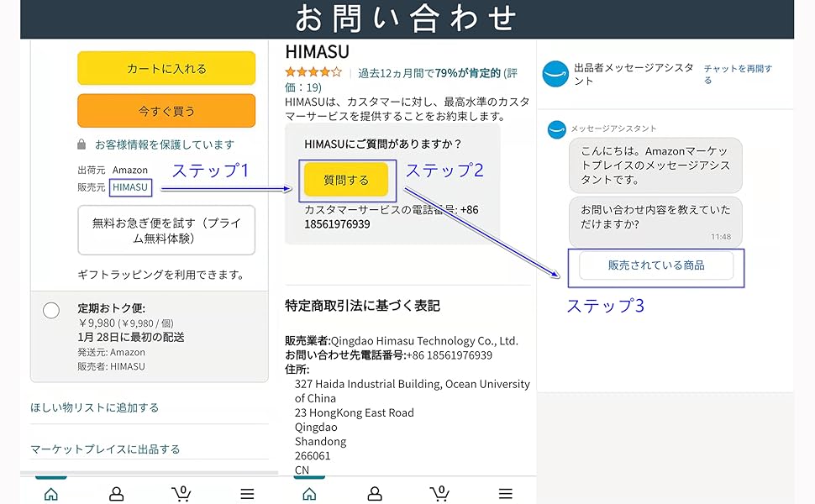Click こんにちは greeting chat bubble
This screenshot has width=815, height=504.
(655, 165)
